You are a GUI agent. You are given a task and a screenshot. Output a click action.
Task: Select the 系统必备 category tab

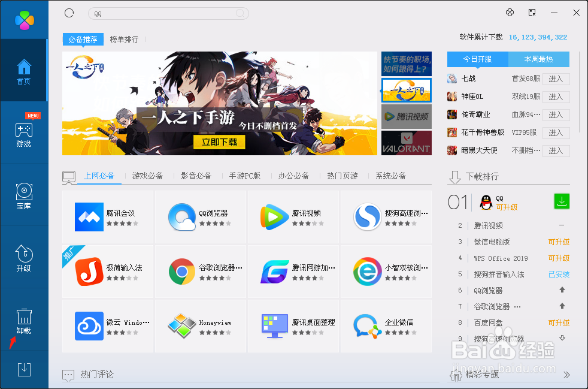[391, 176]
